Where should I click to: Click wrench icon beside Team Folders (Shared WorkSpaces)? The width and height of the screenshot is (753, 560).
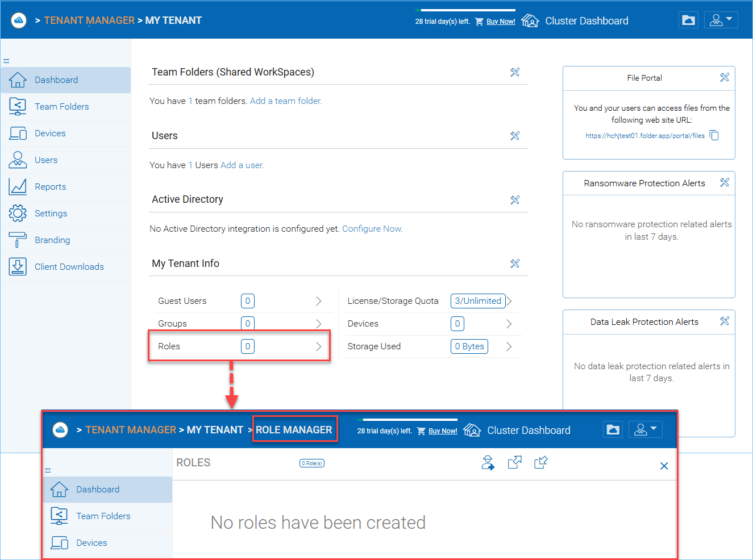click(x=515, y=72)
